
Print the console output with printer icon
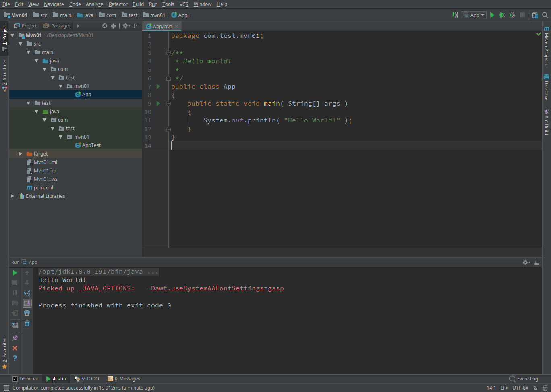coord(27,313)
